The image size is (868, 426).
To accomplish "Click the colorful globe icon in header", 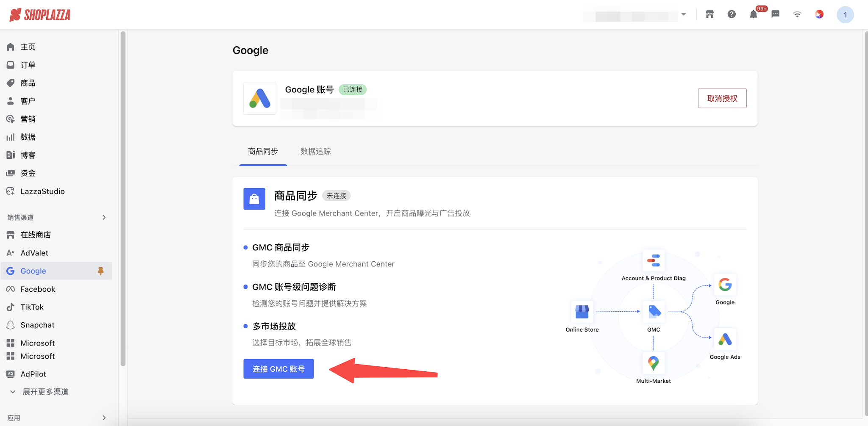I will click(x=819, y=14).
